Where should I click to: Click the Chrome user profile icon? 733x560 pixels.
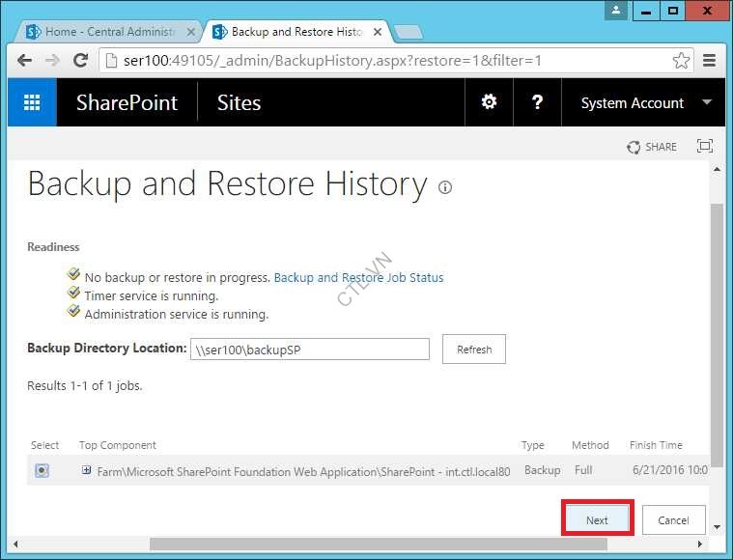point(616,11)
